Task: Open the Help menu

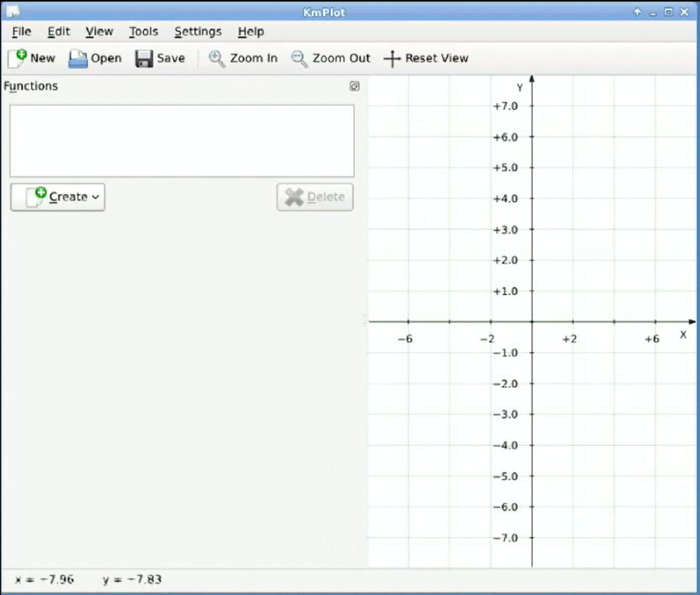Action: click(x=250, y=32)
